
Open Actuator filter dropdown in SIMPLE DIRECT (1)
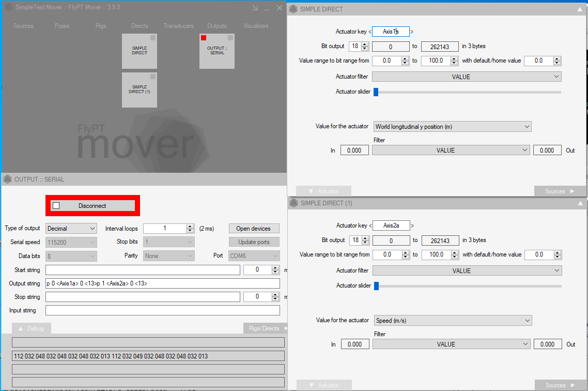point(467,270)
